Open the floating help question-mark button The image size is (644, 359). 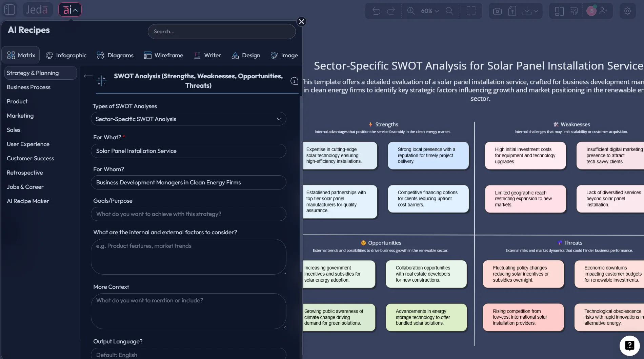pyautogui.click(x=629, y=345)
